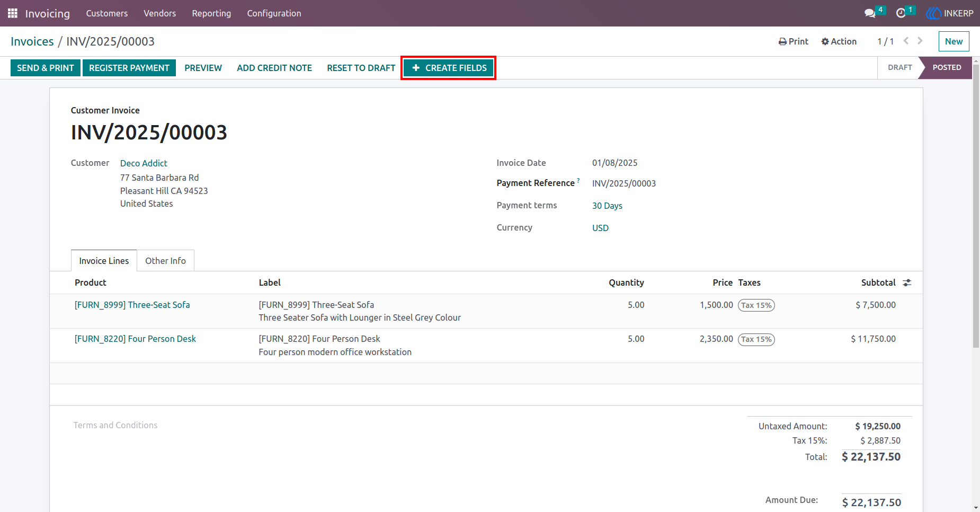Open the Customers menu
Image resolution: width=980 pixels, height=512 pixels.
(x=107, y=13)
